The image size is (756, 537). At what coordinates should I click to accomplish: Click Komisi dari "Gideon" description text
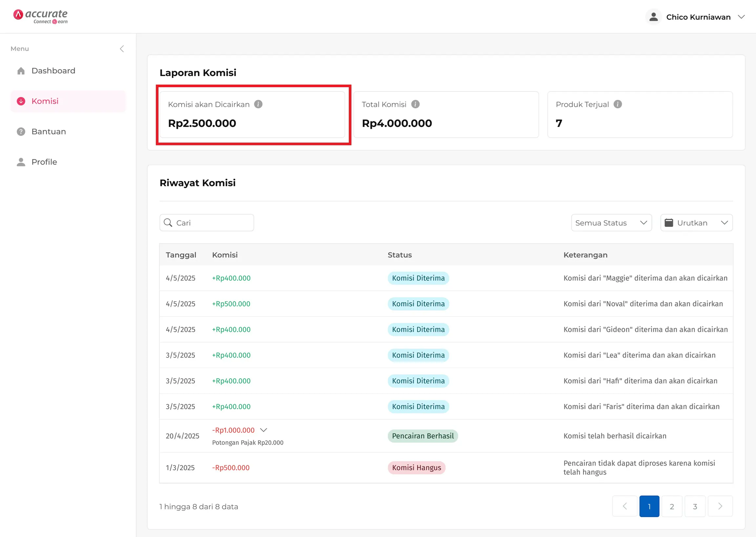[x=645, y=329]
